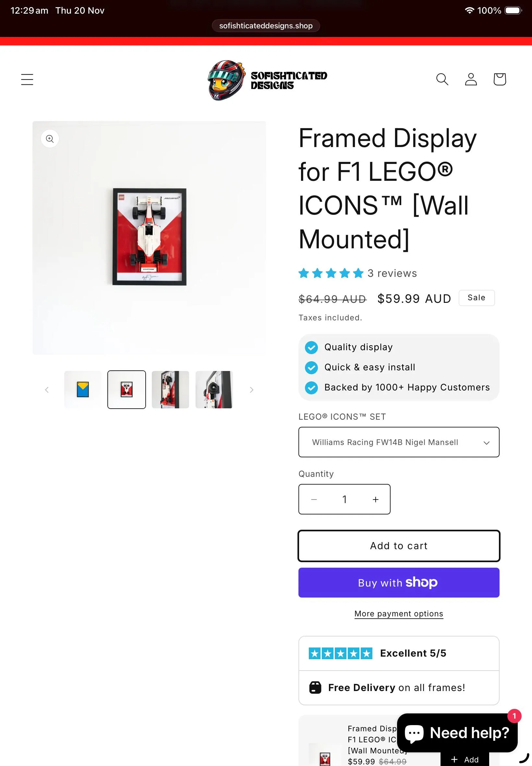The height and width of the screenshot is (766, 532).
Task: Click the search magnifier icon
Action: [442, 80]
